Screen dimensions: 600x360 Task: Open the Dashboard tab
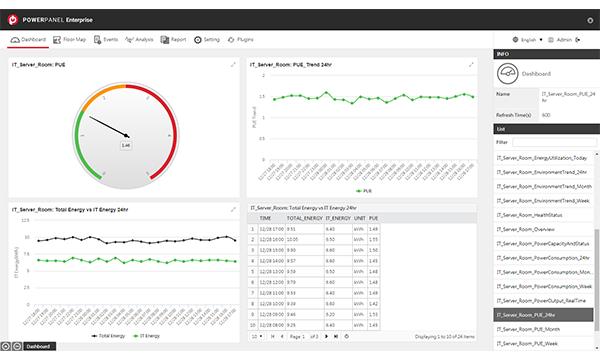[28, 39]
